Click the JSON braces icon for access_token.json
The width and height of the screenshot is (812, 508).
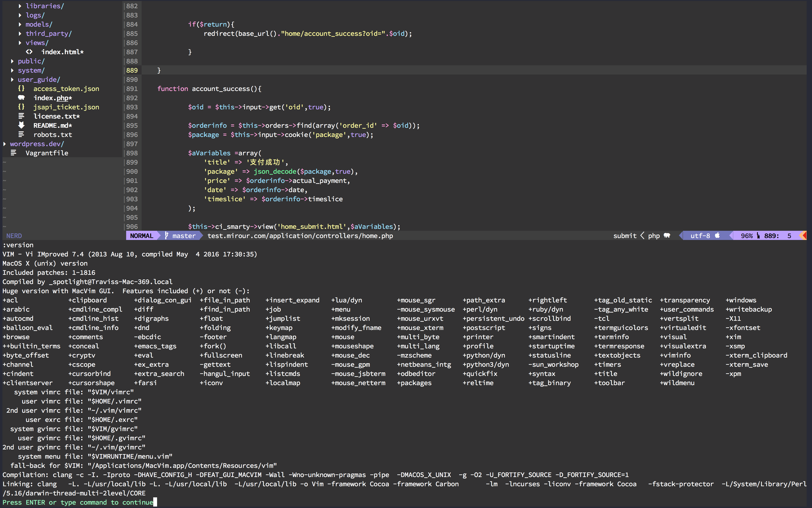pyautogui.click(x=22, y=88)
